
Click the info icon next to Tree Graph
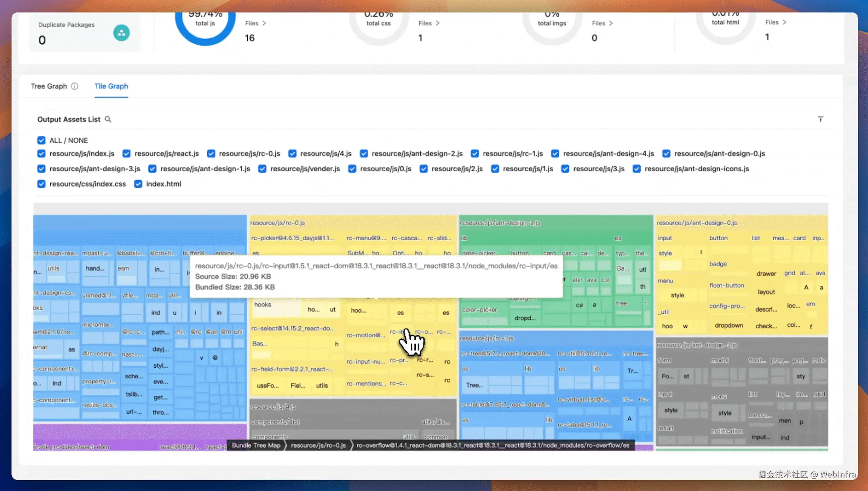pos(74,86)
